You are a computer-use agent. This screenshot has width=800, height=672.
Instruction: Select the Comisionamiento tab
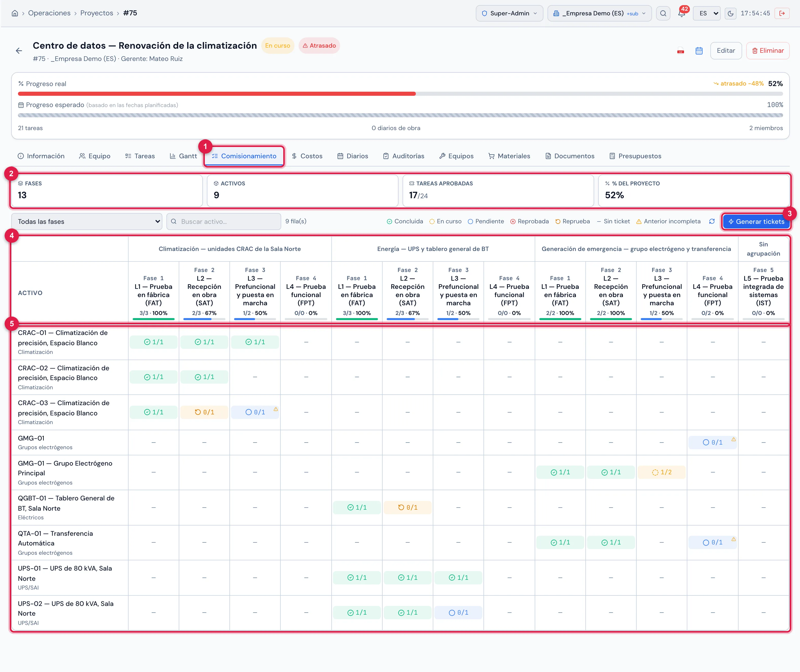pos(244,156)
